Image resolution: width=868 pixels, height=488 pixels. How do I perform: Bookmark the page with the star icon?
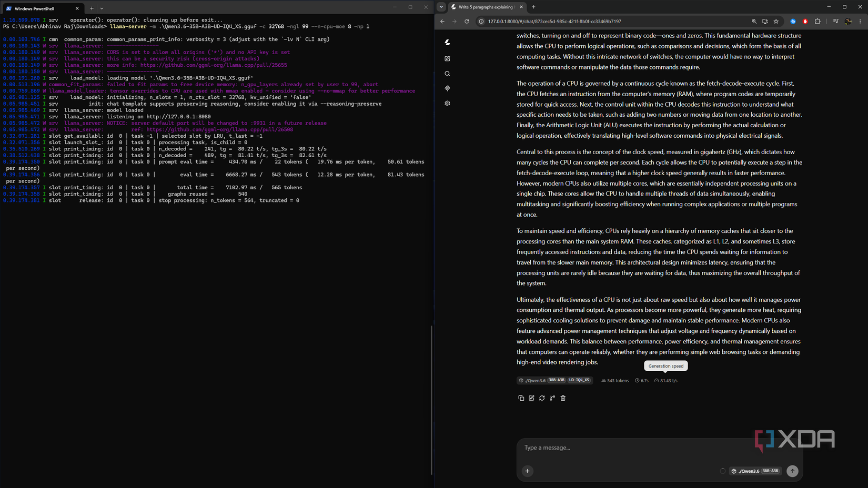(x=776, y=22)
